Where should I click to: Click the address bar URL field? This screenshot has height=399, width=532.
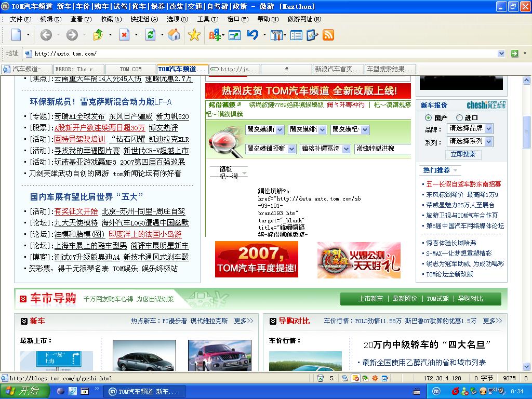tap(264, 54)
